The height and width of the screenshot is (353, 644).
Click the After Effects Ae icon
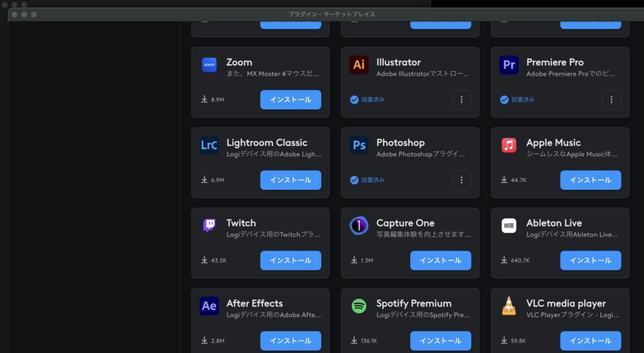[209, 306]
